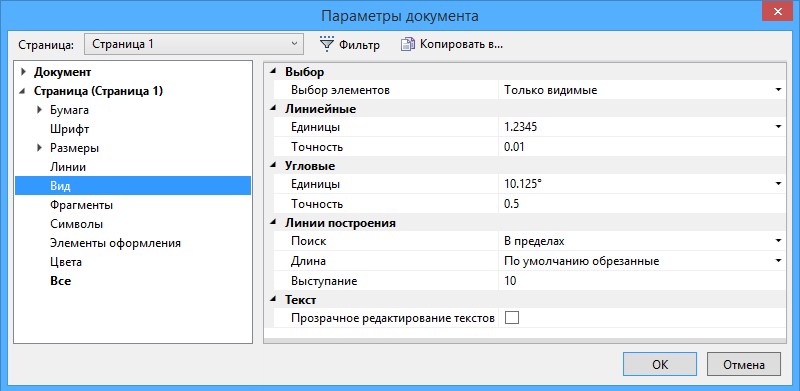Viewport: 800px width, 391px height.
Task: Open the Выбор элементов dropdown arrow
Action: point(778,90)
